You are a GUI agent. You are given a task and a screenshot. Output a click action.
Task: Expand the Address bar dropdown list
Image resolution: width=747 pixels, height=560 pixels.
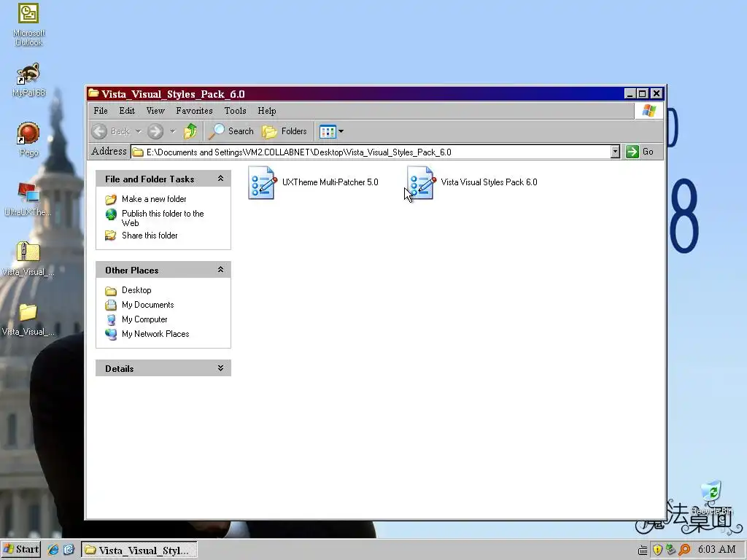(615, 152)
